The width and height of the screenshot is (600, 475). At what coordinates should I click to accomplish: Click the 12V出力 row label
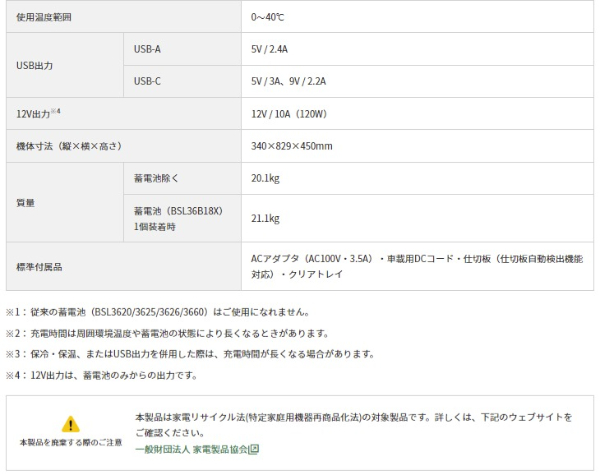pos(38,113)
